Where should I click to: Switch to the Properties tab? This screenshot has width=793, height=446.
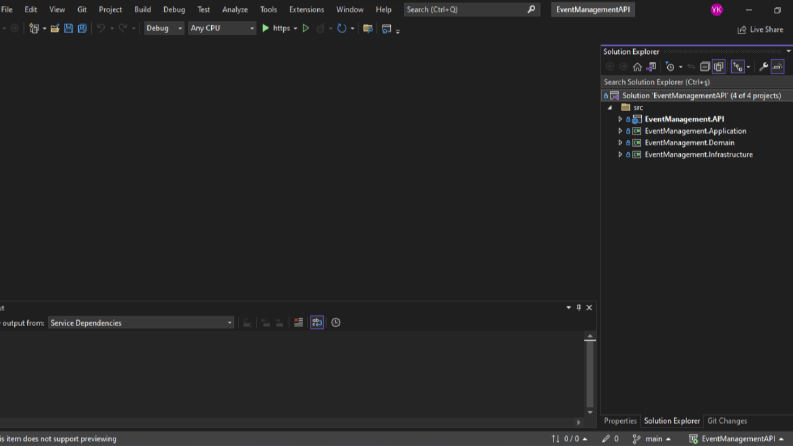coord(620,421)
